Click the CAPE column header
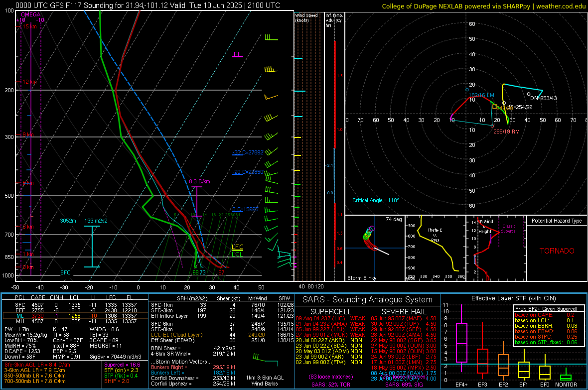The image size is (588, 390). [38, 298]
